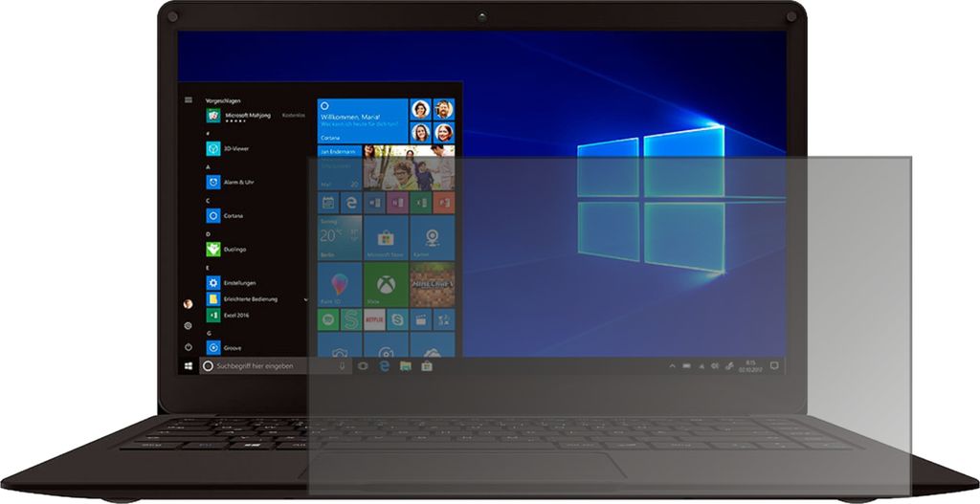Click the Minecraft tile
Image resolution: width=980 pixels, height=504 pixels.
pyautogui.click(x=433, y=285)
